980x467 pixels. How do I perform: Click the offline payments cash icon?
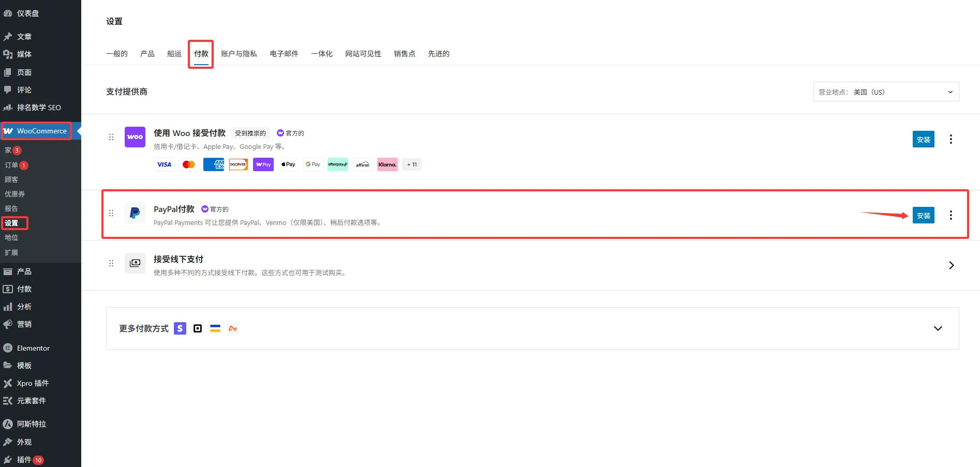[x=135, y=263]
